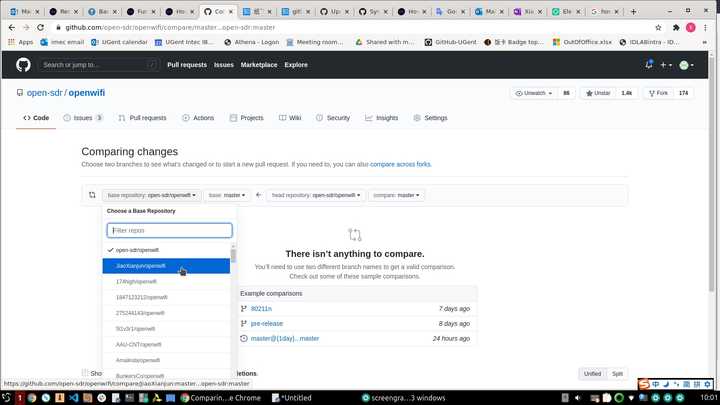720x405 pixels.
Task: Click the Filter repos input field
Action: pyautogui.click(x=169, y=231)
